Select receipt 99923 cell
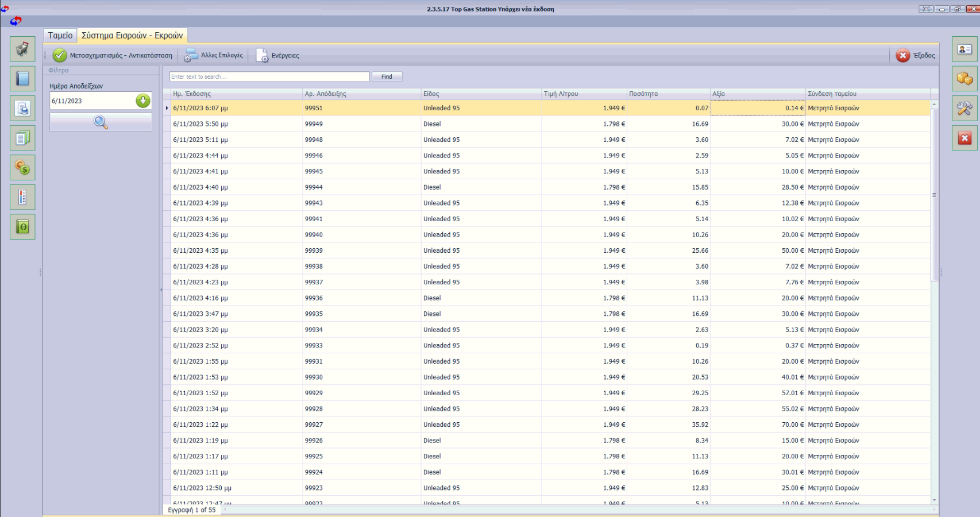The image size is (980, 517). (x=362, y=488)
